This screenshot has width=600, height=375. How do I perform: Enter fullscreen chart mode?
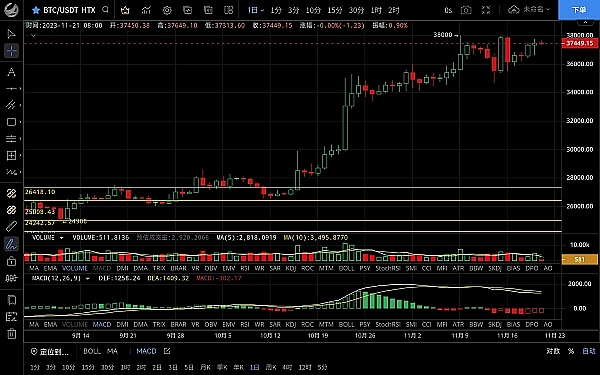tap(486, 10)
